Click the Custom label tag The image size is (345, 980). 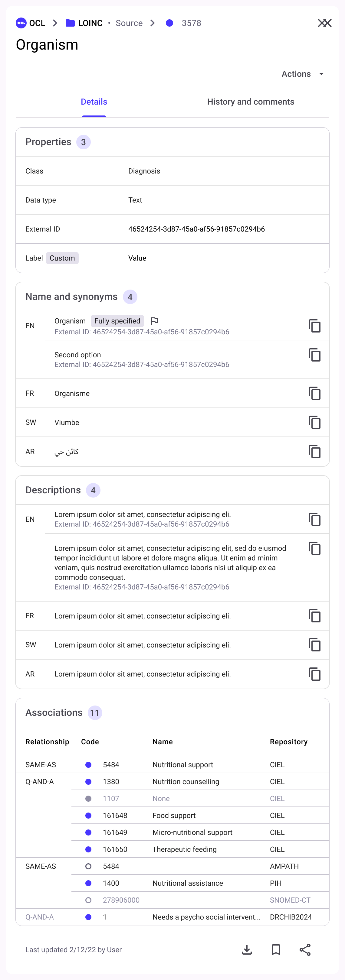point(62,258)
